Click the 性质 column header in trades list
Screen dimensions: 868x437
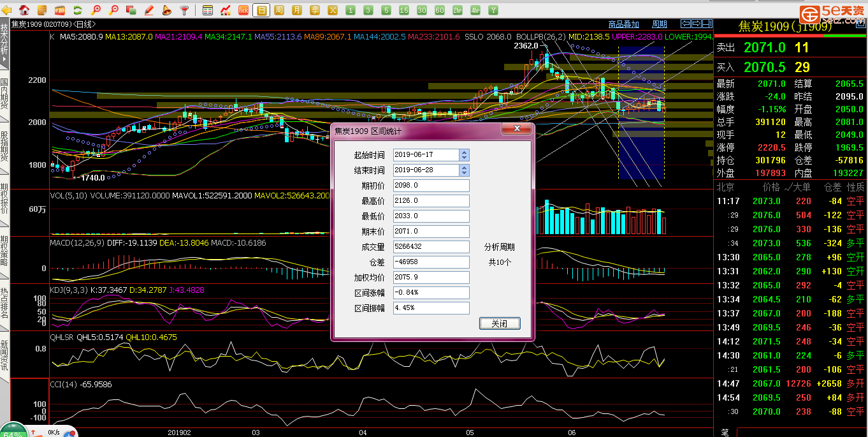point(856,188)
